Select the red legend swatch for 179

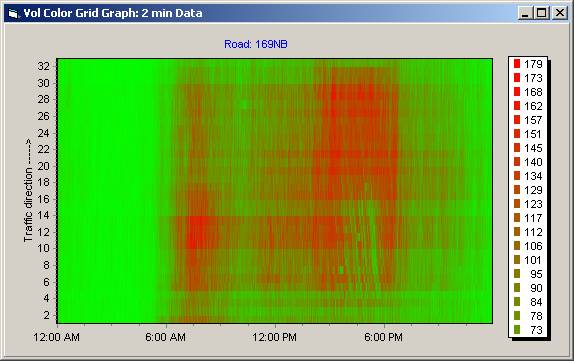tap(517, 64)
